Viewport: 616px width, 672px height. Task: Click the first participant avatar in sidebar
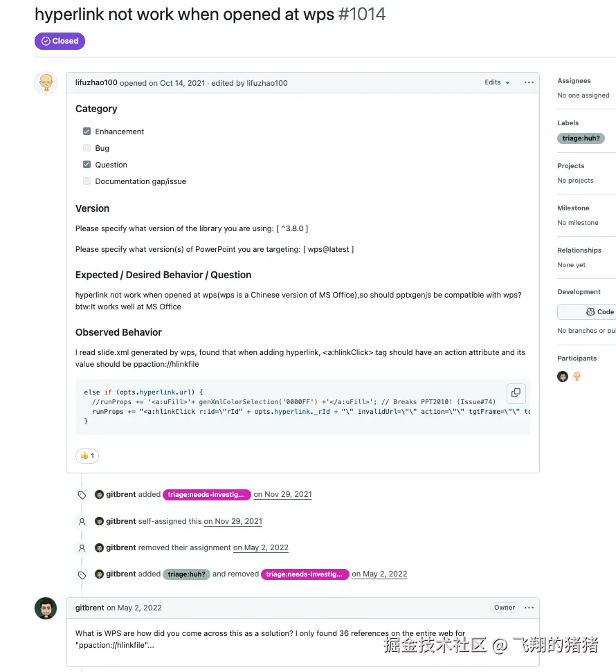tap(563, 376)
